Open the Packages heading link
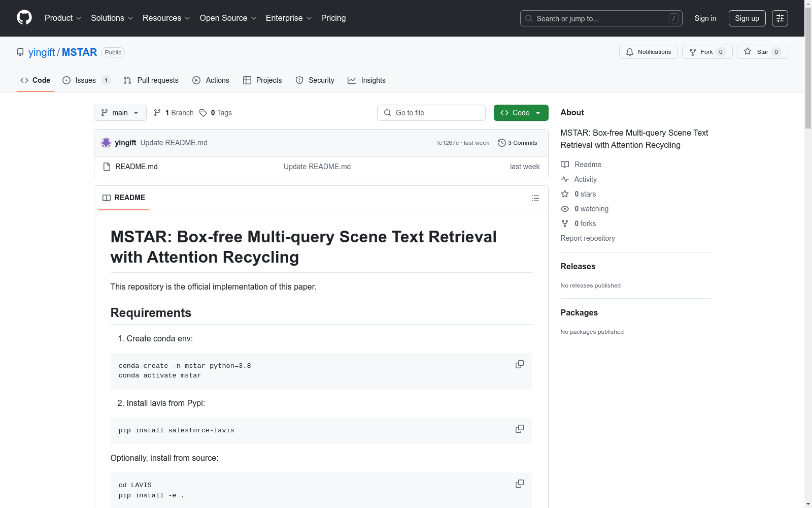812x508 pixels. coord(579,312)
